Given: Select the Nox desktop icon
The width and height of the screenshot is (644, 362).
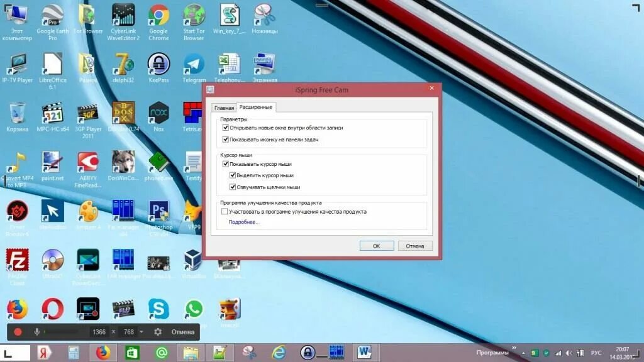Looking at the screenshot, I should pos(158,118).
